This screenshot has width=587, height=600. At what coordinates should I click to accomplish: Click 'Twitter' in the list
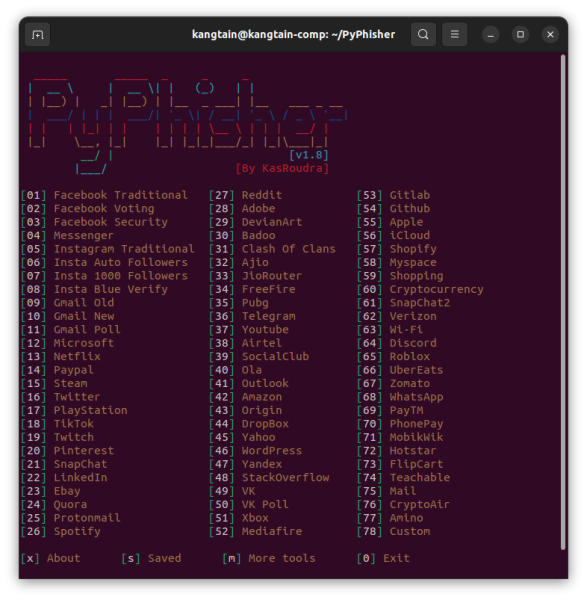(x=77, y=397)
